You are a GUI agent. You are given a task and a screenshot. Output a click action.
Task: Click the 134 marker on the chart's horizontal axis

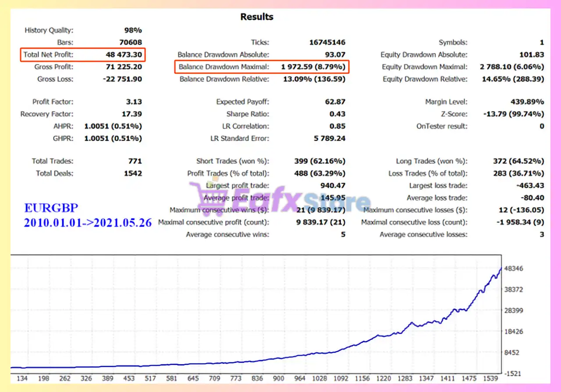22,378
